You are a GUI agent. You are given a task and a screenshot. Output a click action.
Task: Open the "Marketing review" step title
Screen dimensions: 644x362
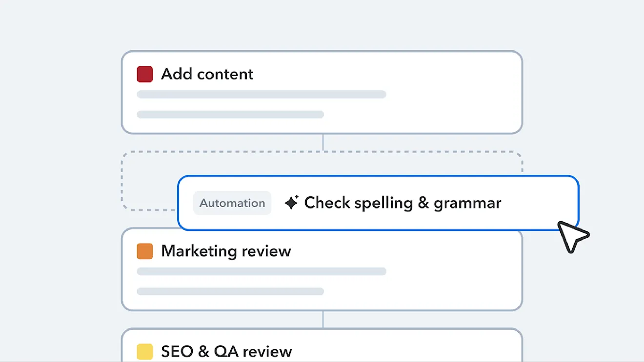pyautogui.click(x=226, y=251)
